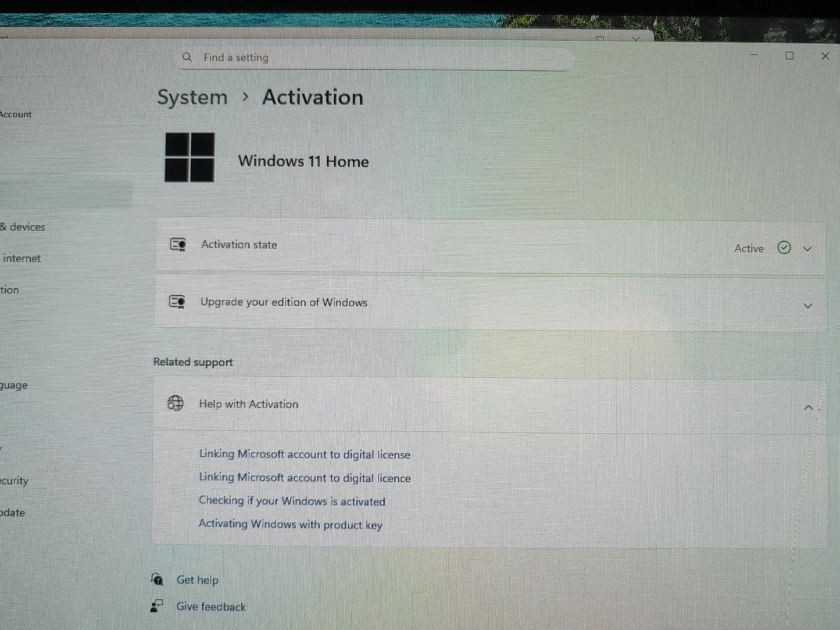The width and height of the screenshot is (840, 630).
Task: Click the Give feedback icon
Action: [x=157, y=606]
